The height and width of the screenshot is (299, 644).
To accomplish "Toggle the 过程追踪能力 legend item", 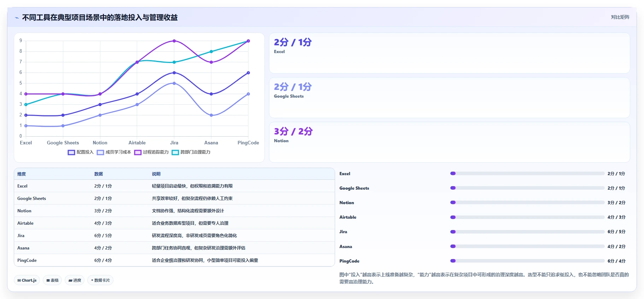I will click(x=152, y=152).
